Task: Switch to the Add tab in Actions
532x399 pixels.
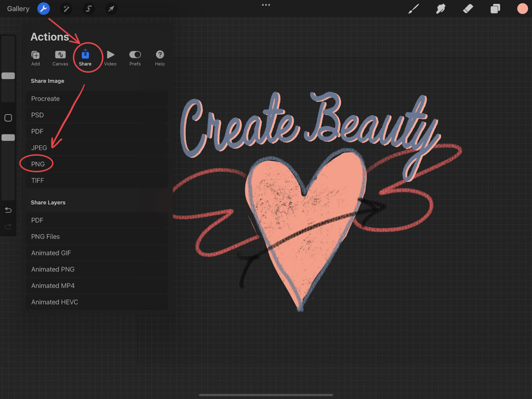Action: tap(35, 57)
